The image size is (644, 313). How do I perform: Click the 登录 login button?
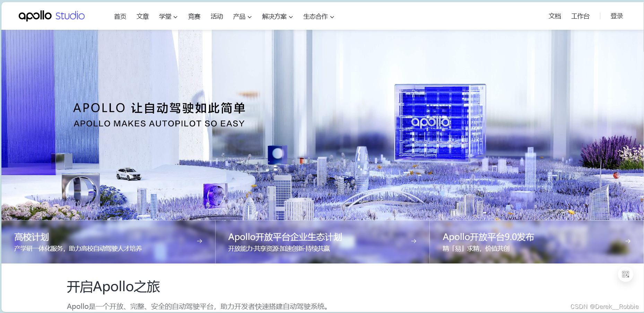tap(617, 16)
